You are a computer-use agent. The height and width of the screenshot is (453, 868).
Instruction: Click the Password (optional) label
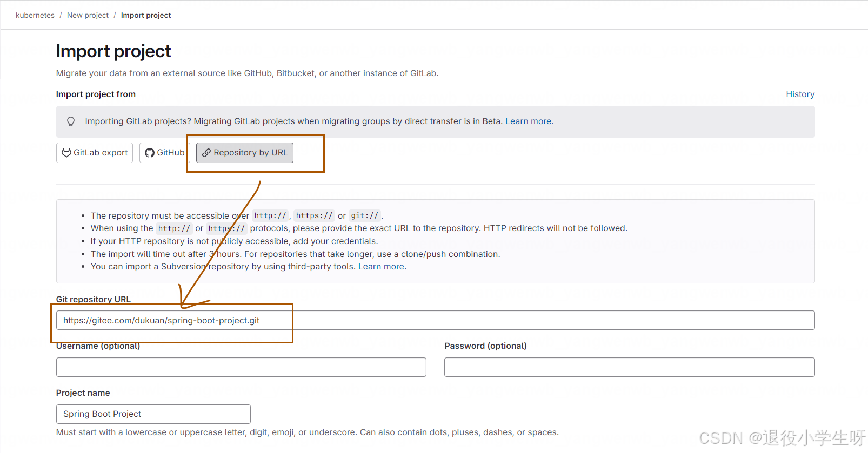pyautogui.click(x=485, y=346)
